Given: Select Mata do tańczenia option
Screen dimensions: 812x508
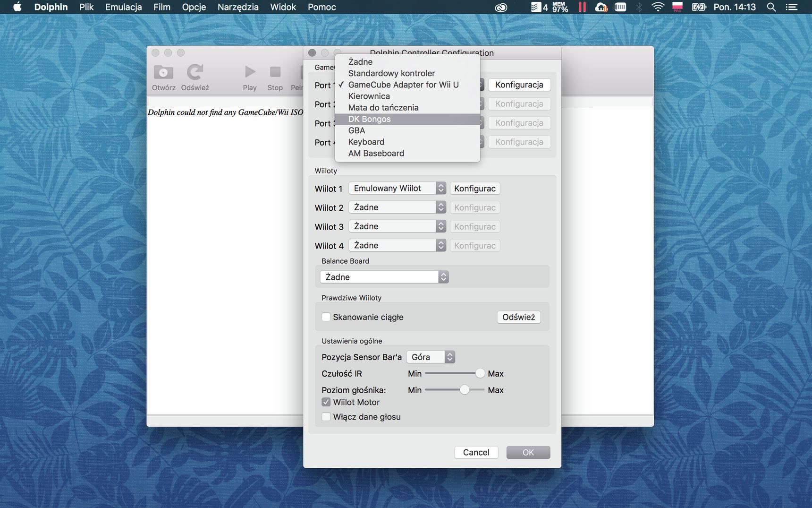Looking at the screenshot, I should (407, 107).
